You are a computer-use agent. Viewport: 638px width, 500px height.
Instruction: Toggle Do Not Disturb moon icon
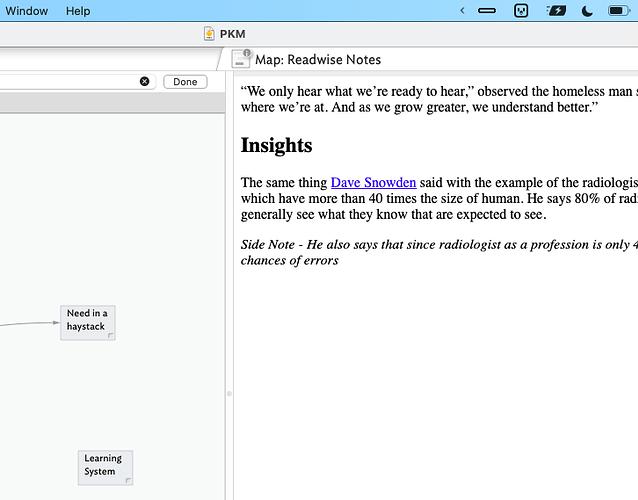point(587,11)
